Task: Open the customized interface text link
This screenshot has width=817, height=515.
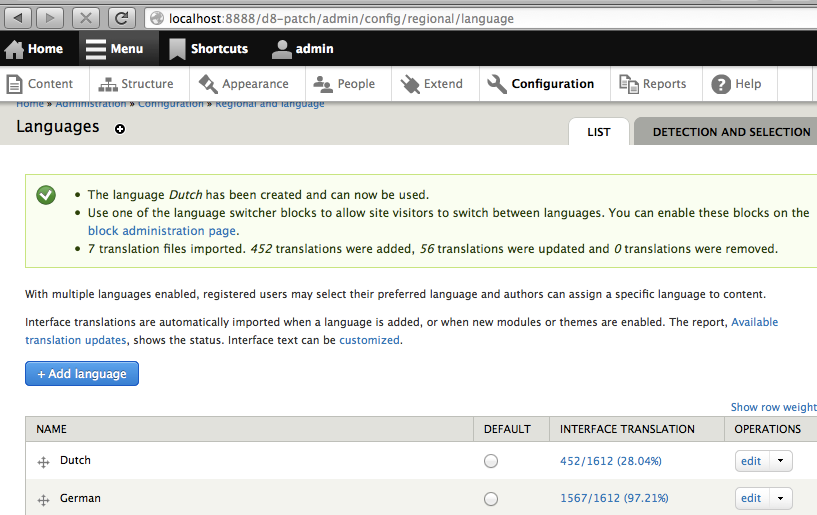Action: 369,340
